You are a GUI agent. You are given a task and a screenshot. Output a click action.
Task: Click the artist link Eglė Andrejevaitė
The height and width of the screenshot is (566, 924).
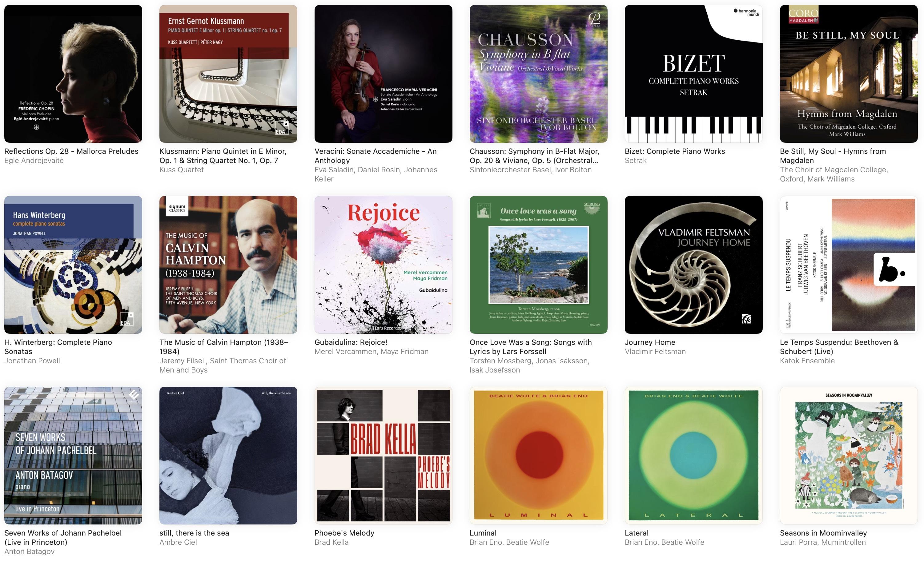point(34,161)
